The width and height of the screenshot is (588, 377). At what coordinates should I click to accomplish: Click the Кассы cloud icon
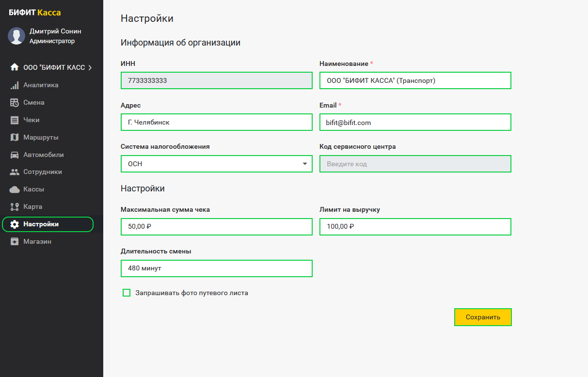(x=15, y=189)
